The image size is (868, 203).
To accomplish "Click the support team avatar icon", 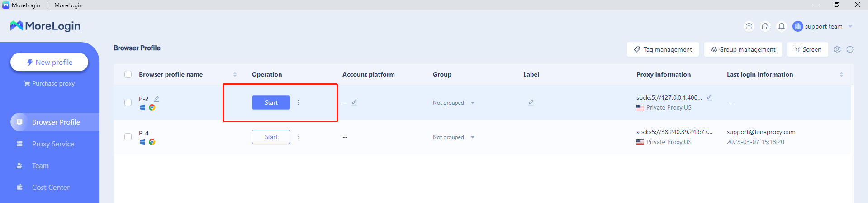I will [798, 26].
